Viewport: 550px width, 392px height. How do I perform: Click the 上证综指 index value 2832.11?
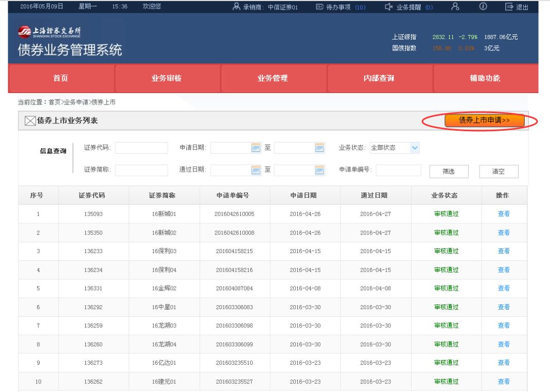point(443,37)
